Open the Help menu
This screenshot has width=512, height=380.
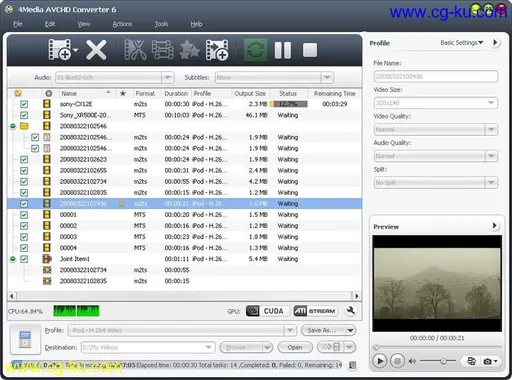pos(196,24)
